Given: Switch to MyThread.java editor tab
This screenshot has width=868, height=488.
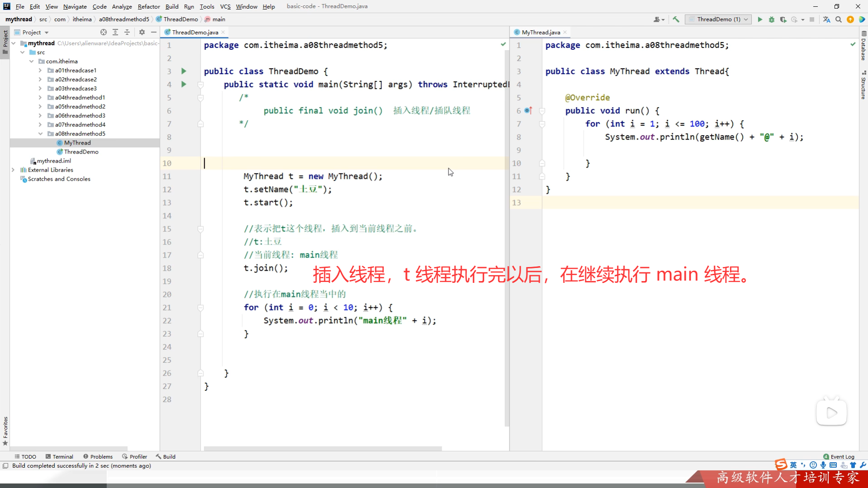Looking at the screenshot, I should (x=540, y=32).
